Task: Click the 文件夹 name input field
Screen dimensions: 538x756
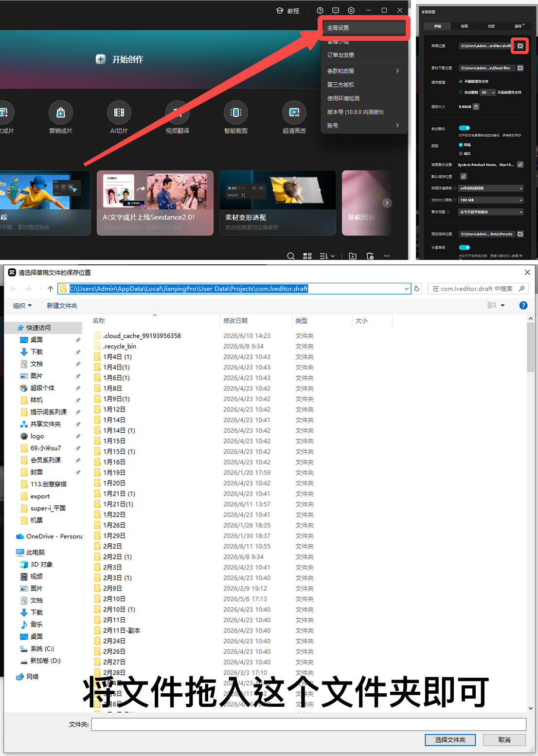Action: point(309,724)
